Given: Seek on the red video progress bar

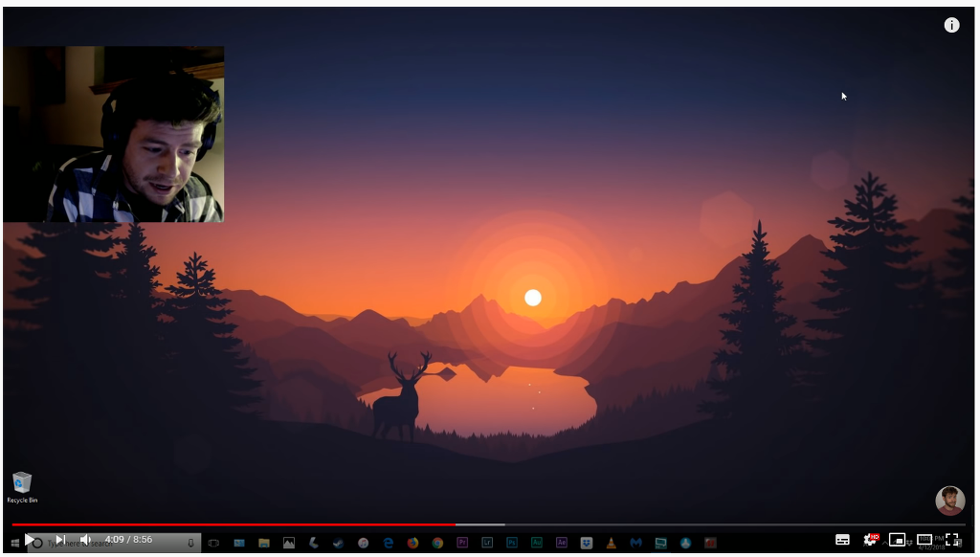Looking at the screenshot, I should click(234, 524).
